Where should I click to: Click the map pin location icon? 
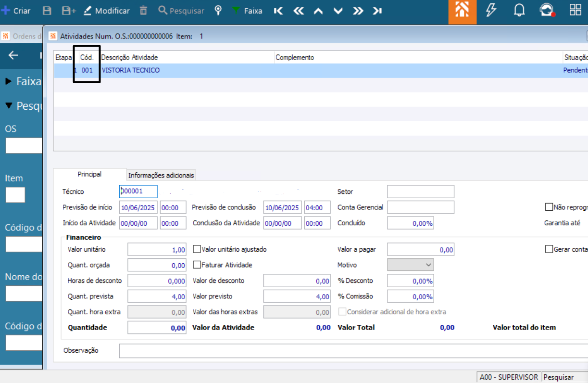[x=218, y=11]
